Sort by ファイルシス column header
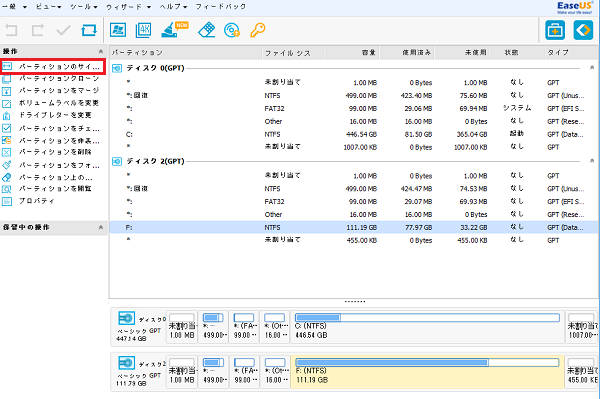Viewport: 600px width, 399px height. click(293, 53)
